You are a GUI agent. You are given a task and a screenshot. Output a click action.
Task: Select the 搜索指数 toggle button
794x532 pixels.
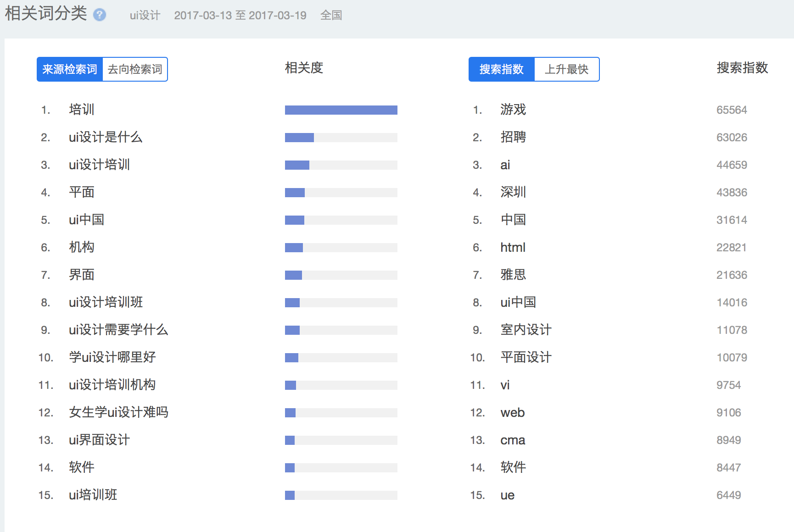click(x=502, y=69)
